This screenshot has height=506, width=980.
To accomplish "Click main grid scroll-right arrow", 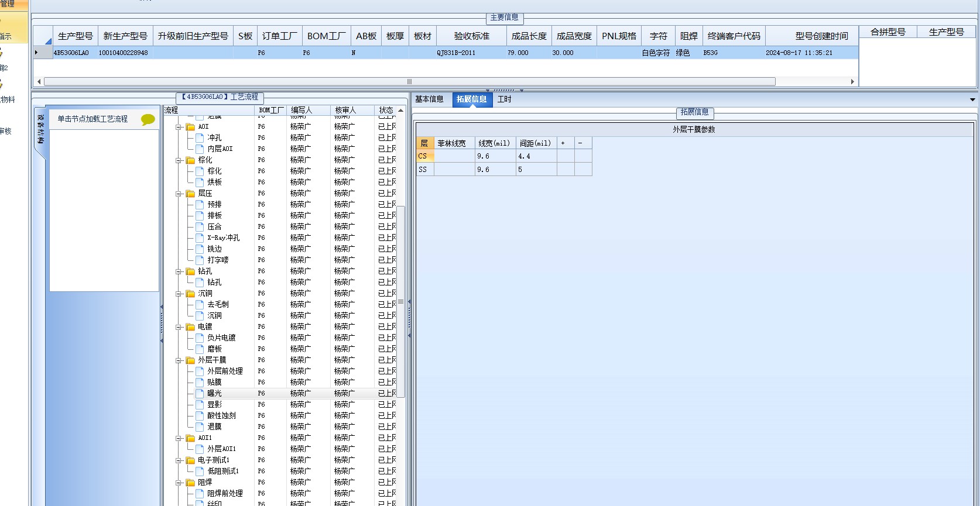I will pos(852,82).
